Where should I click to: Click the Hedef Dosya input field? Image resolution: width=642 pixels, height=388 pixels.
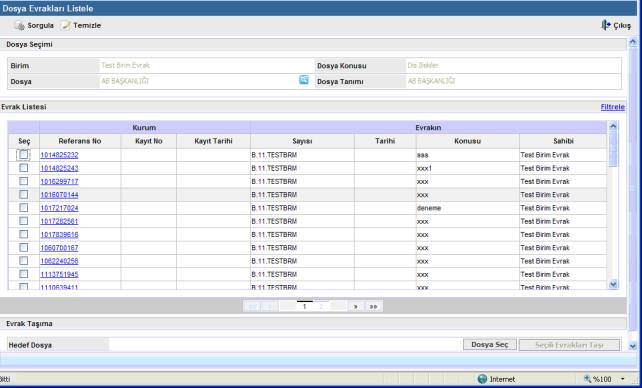pyautogui.click(x=285, y=345)
